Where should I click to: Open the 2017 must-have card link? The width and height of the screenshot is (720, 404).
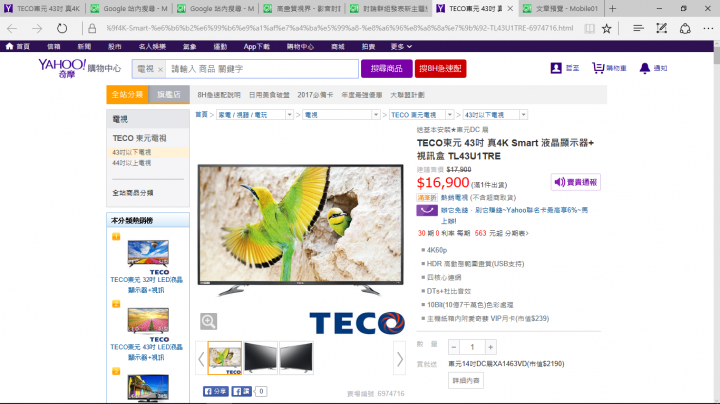coord(315,95)
